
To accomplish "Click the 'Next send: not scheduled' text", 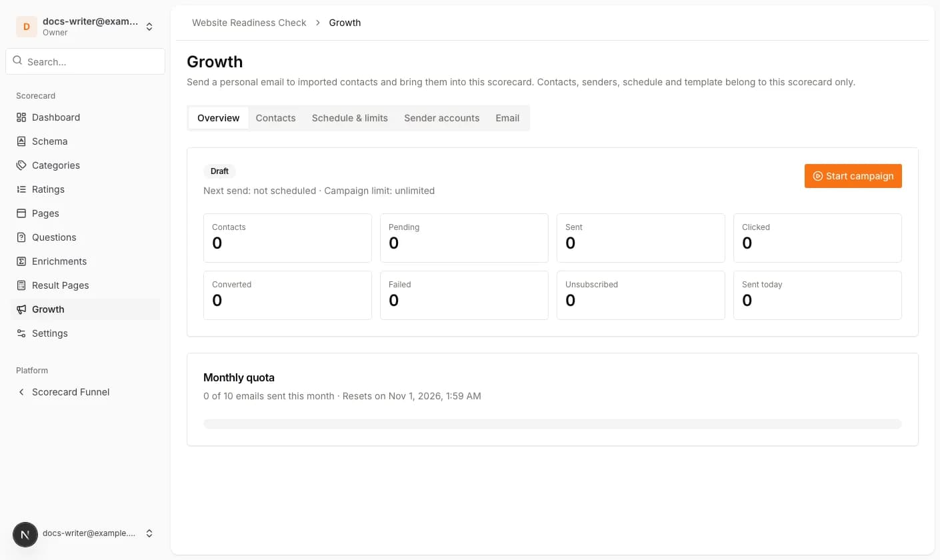I will pos(260,191).
